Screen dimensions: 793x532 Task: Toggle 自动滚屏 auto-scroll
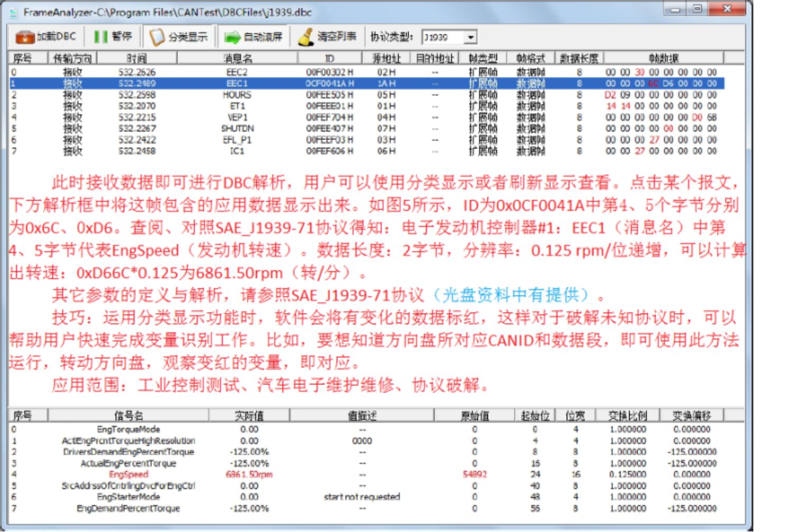[253, 36]
